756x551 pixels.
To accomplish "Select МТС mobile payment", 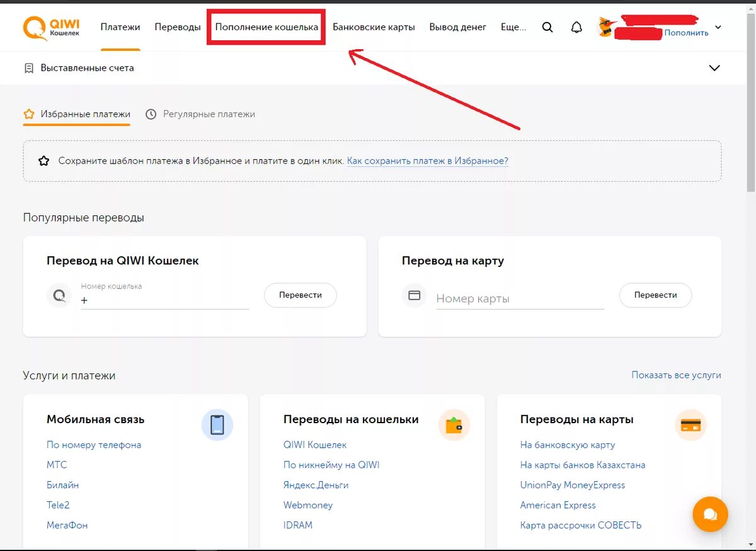I will (57, 465).
